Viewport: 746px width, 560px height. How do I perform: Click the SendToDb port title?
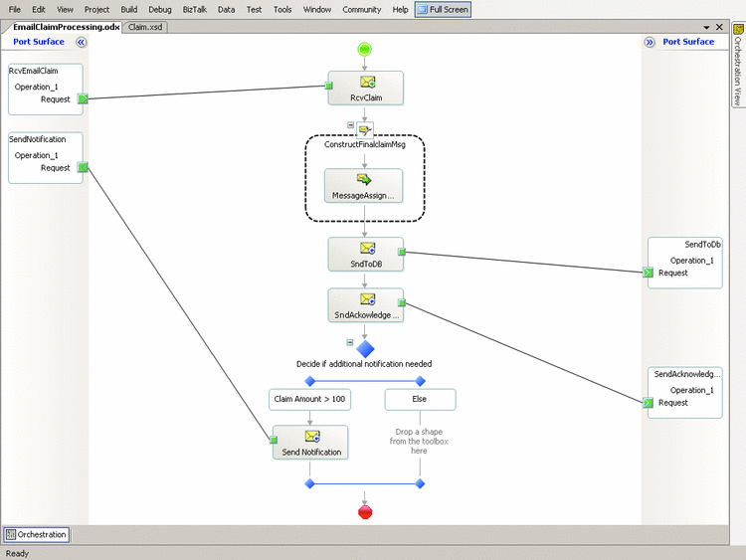pos(702,245)
